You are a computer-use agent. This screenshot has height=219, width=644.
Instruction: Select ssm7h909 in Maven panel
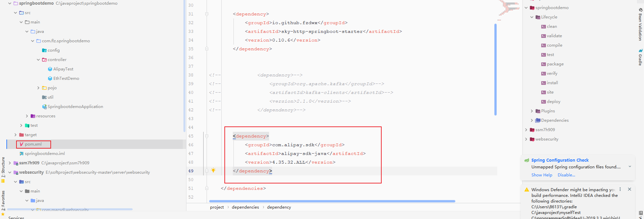click(x=545, y=130)
